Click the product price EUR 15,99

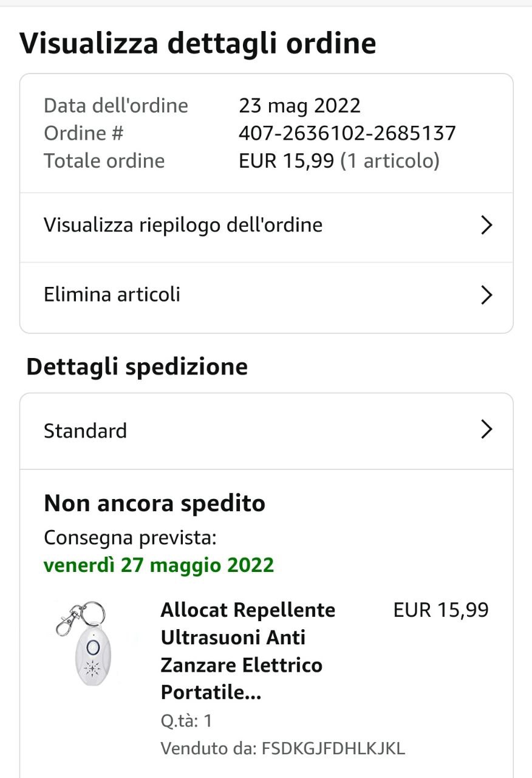point(441,610)
